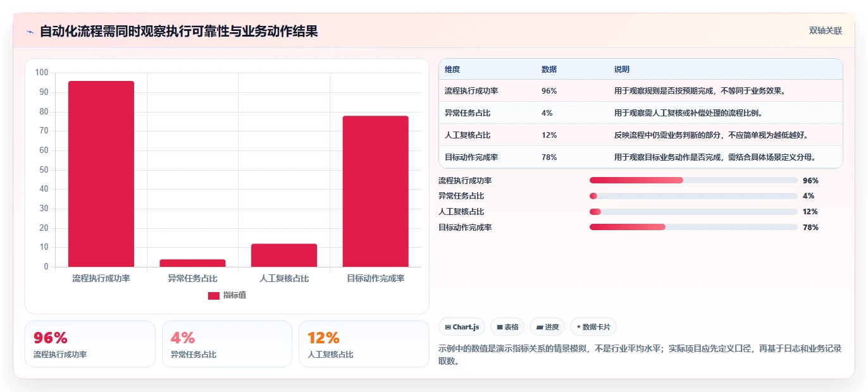
Task: Click the 异常任务占比 bar in the chart
Action: click(192, 263)
